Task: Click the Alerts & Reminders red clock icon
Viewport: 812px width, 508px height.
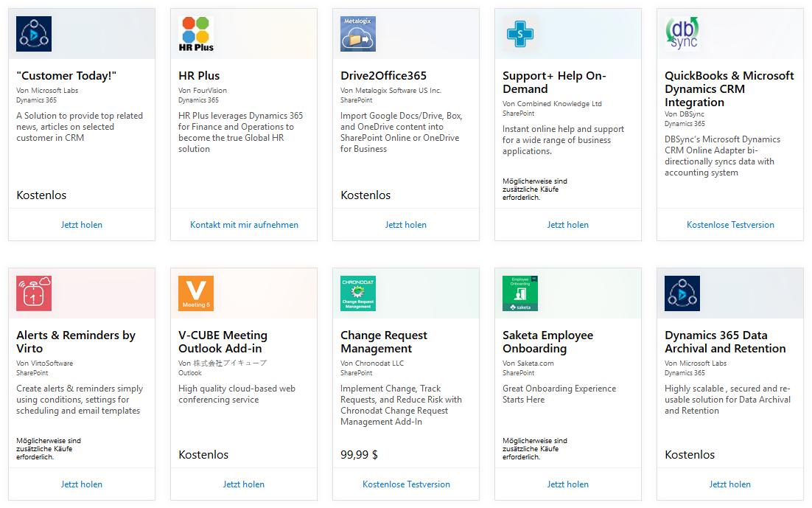Action: [x=34, y=293]
